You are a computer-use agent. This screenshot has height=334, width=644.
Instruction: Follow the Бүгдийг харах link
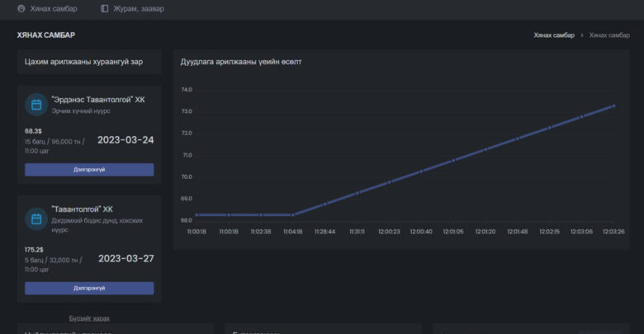point(89,318)
